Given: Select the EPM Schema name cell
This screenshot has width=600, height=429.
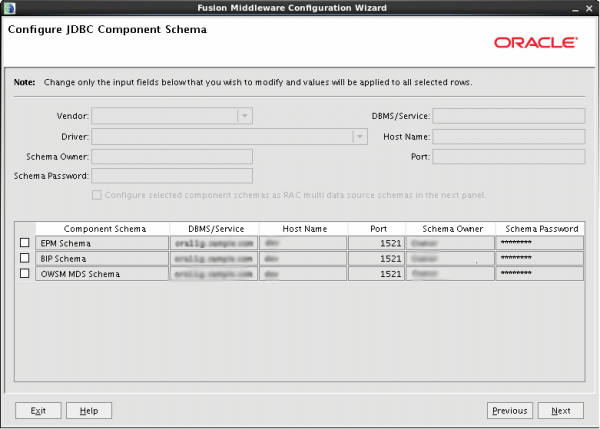Looking at the screenshot, I should pyautogui.click(x=104, y=243).
